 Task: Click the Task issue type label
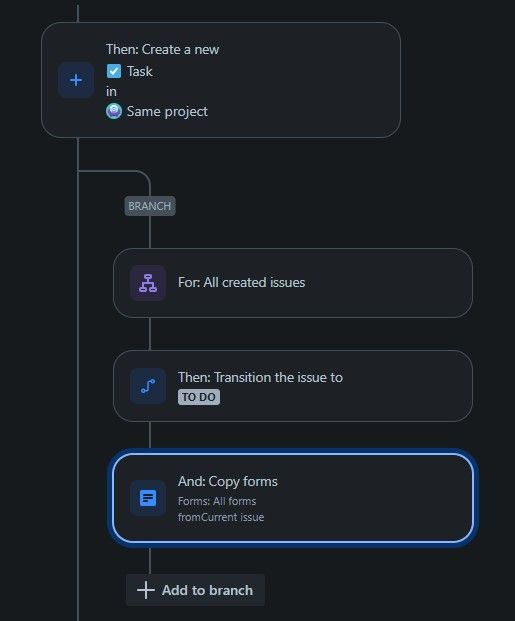139,71
